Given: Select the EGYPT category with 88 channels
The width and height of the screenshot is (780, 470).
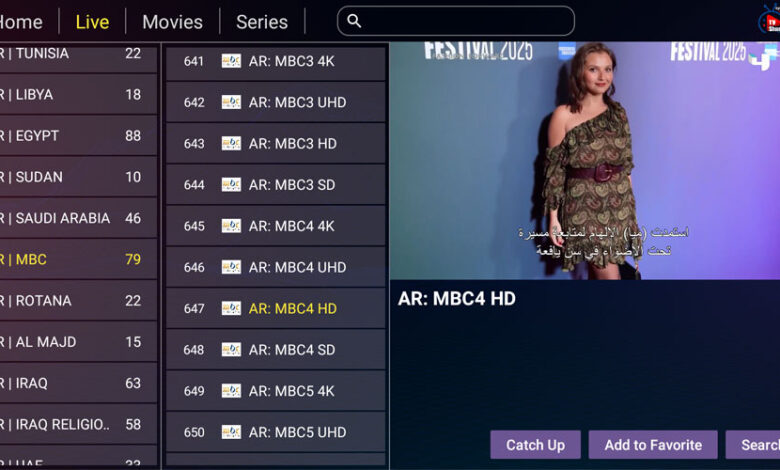Looking at the screenshot, I should [78, 136].
